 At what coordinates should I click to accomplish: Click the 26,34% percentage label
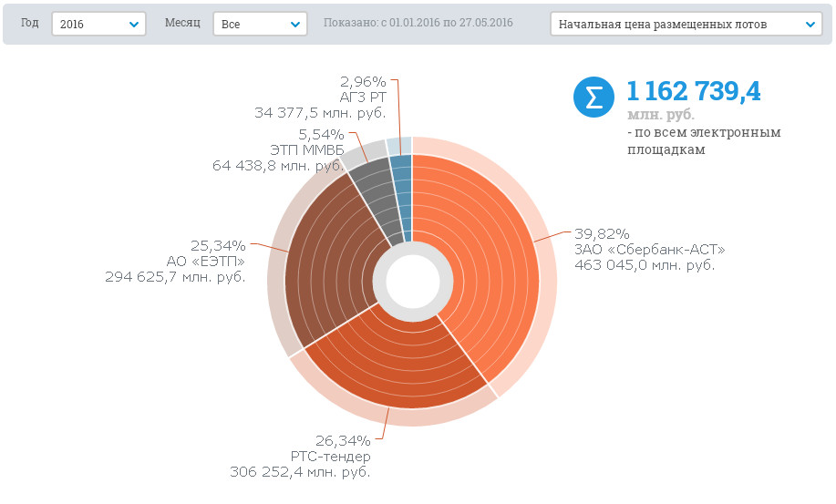coord(343,440)
